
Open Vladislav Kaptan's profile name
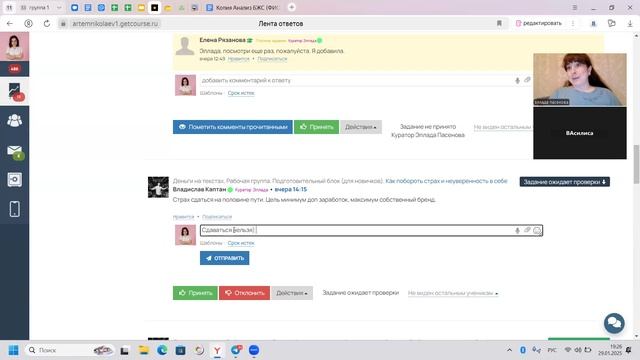coord(199,189)
